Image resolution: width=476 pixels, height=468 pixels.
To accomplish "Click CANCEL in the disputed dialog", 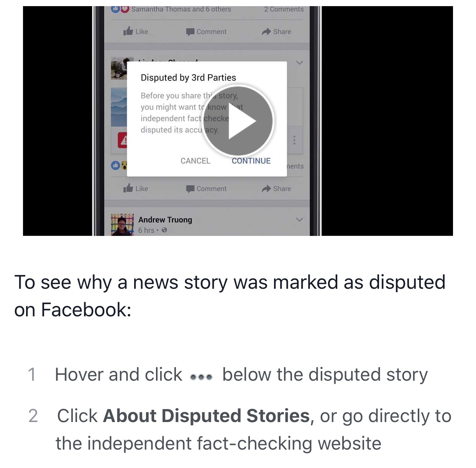I will click(x=195, y=161).
